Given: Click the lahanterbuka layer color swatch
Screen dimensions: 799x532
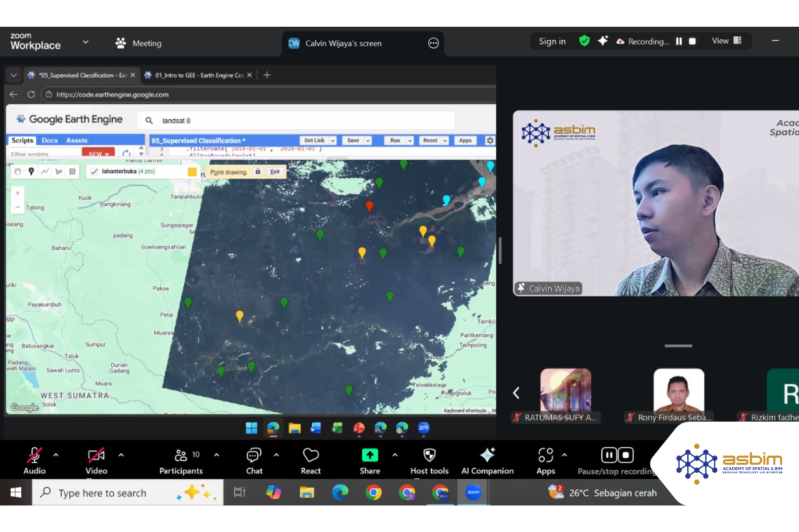Looking at the screenshot, I should pos(192,172).
